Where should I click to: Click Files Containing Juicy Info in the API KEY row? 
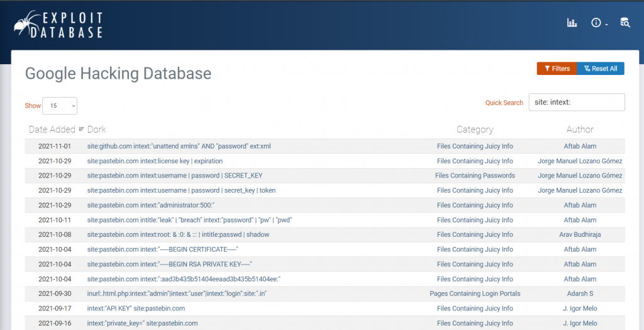click(475, 308)
